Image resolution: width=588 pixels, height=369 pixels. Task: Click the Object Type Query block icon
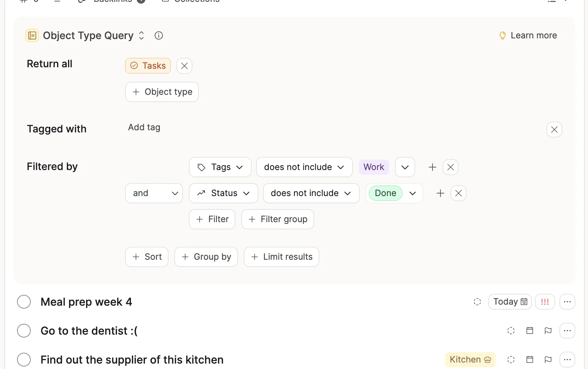pyautogui.click(x=32, y=35)
